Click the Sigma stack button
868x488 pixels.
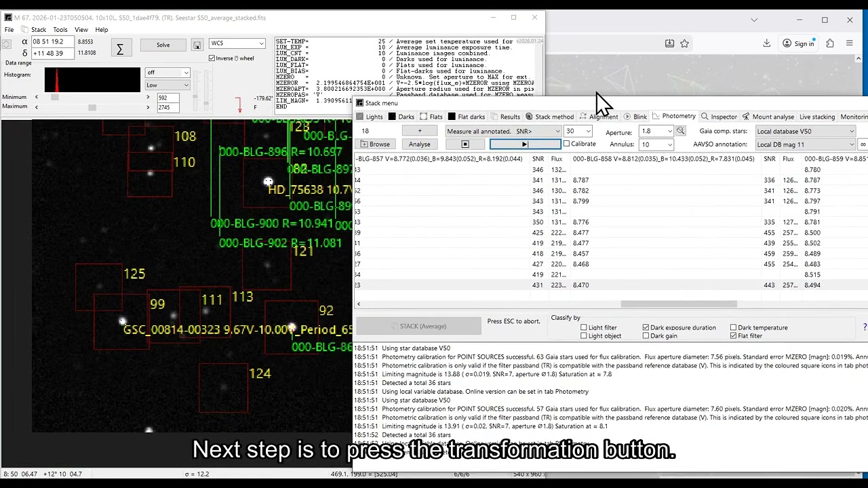pyautogui.click(x=120, y=49)
